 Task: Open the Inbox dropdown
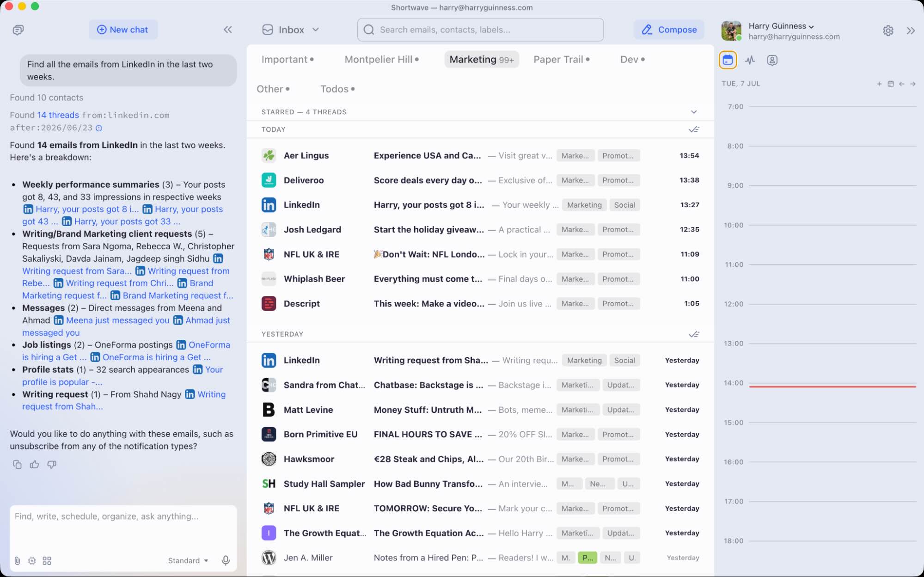click(x=290, y=30)
